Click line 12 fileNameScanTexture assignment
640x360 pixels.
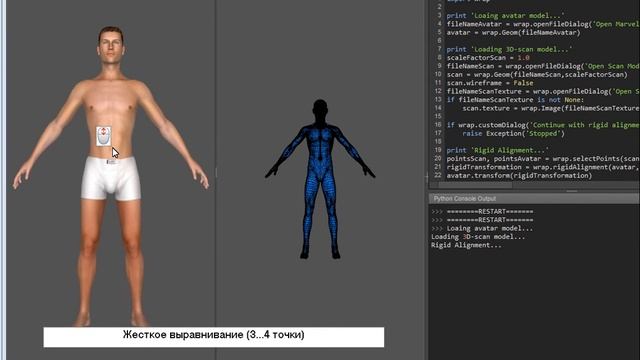click(x=543, y=91)
